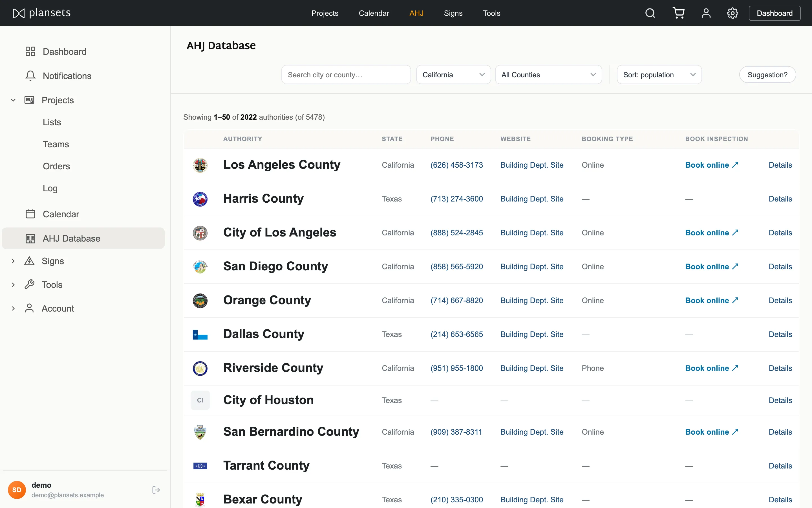This screenshot has height=508, width=812.
Task: Open search via magnifier icon
Action: pyautogui.click(x=650, y=13)
